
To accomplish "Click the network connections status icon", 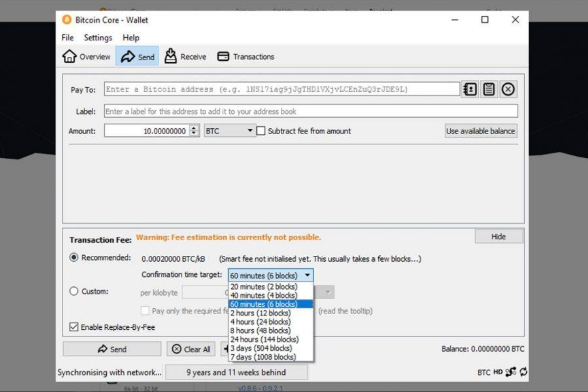I will coord(511,372).
